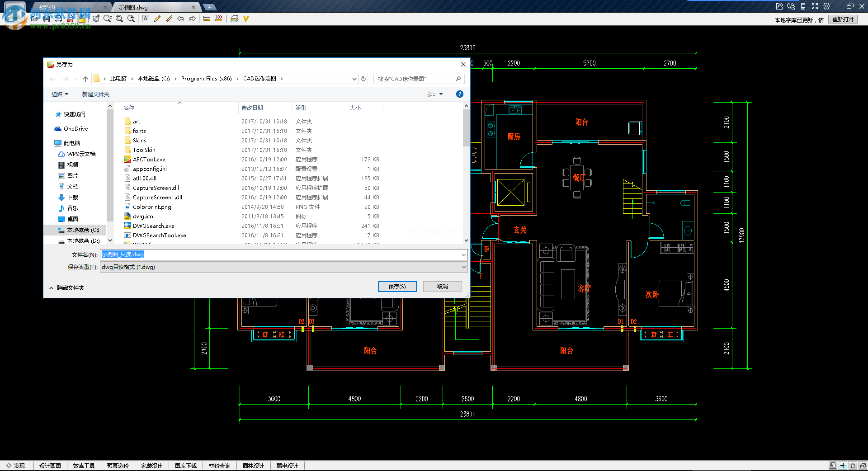The image size is (868, 471).
Task: Click the search CAD迷你看图 field
Action: [419, 79]
